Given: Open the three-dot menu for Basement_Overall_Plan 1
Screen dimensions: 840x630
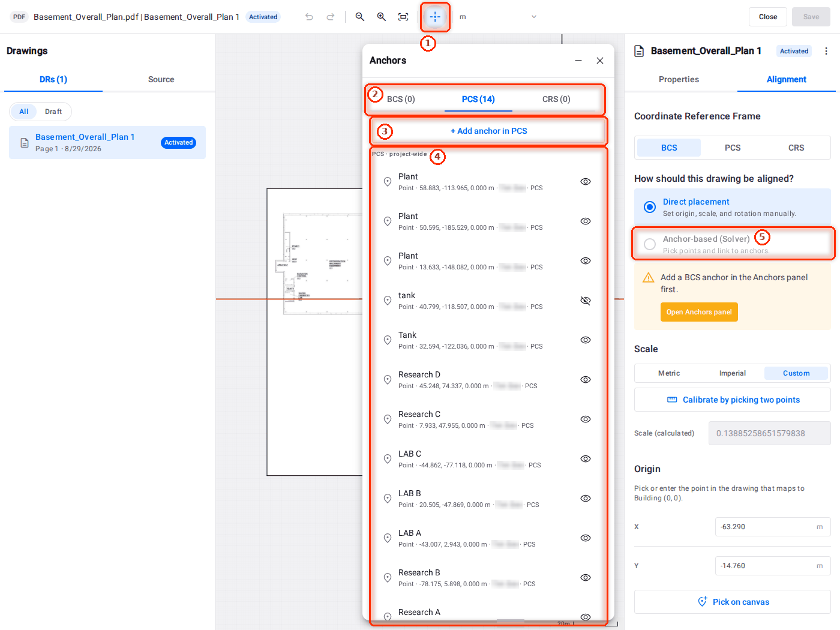Looking at the screenshot, I should [826, 51].
